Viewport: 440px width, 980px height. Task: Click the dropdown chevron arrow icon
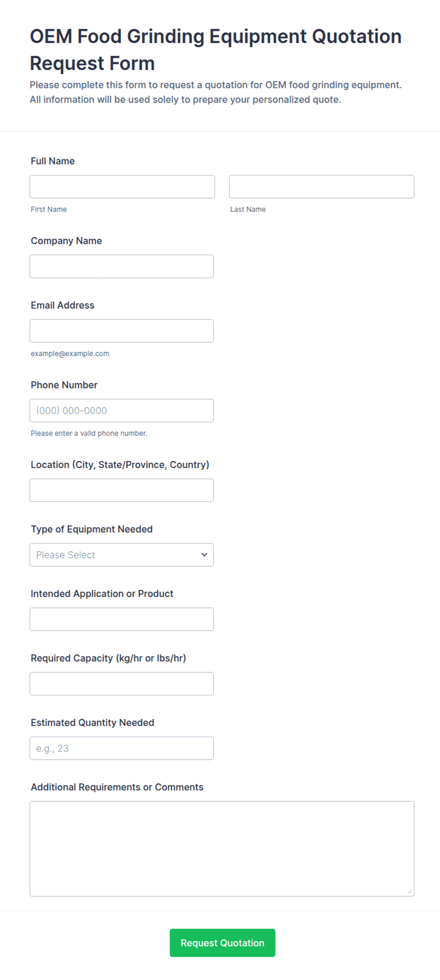click(x=204, y=555)
